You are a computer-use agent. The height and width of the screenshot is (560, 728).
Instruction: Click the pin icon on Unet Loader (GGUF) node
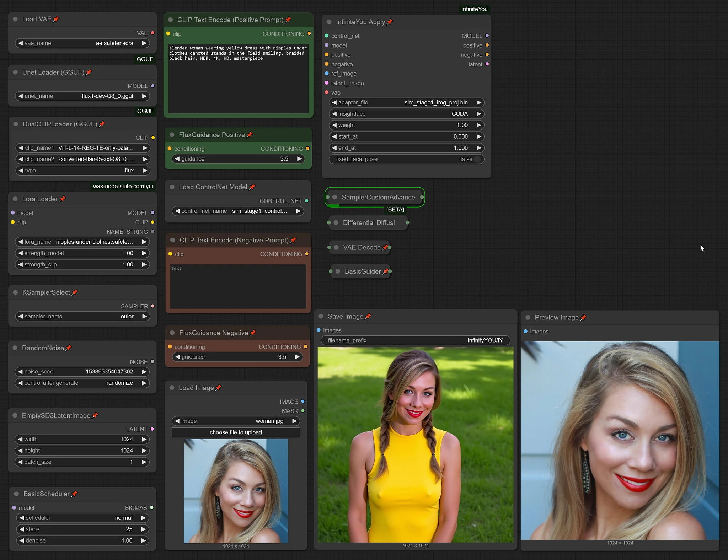[x=89, y=72]
